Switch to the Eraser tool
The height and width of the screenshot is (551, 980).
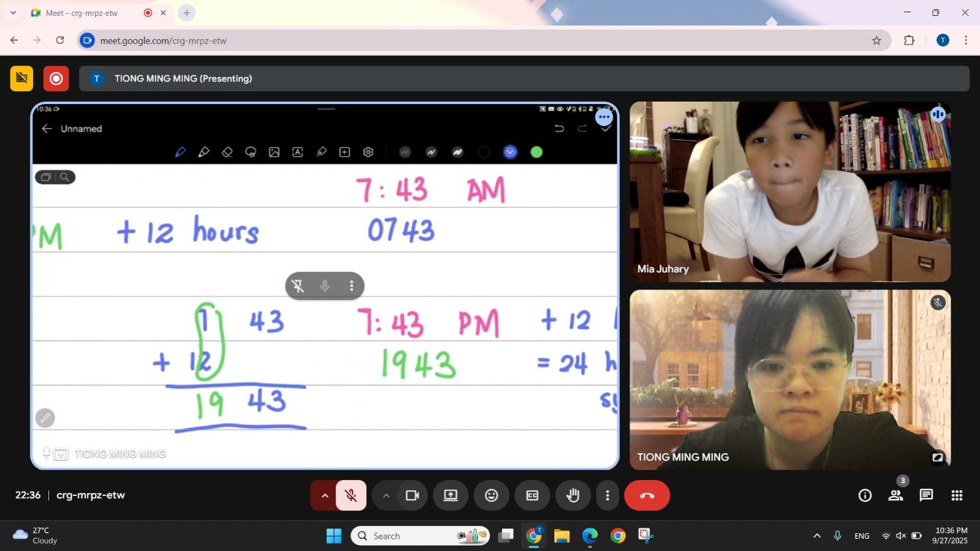point(227,152)
